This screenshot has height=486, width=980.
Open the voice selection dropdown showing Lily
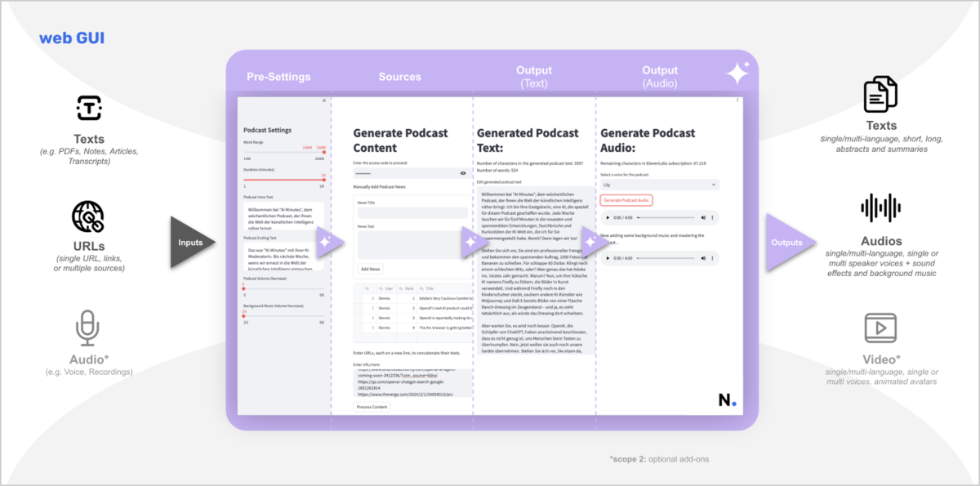[659, 185]
